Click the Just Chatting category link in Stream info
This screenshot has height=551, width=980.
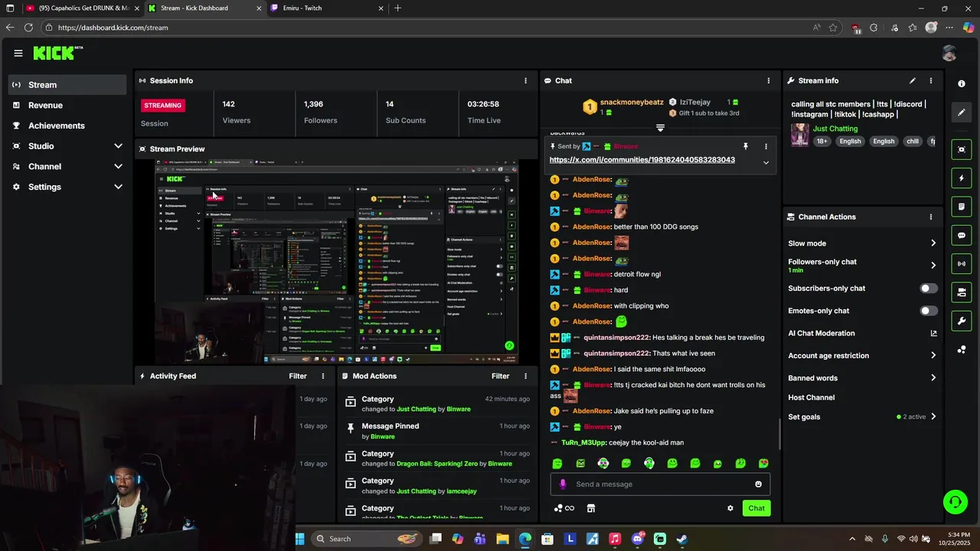[835, 129]
